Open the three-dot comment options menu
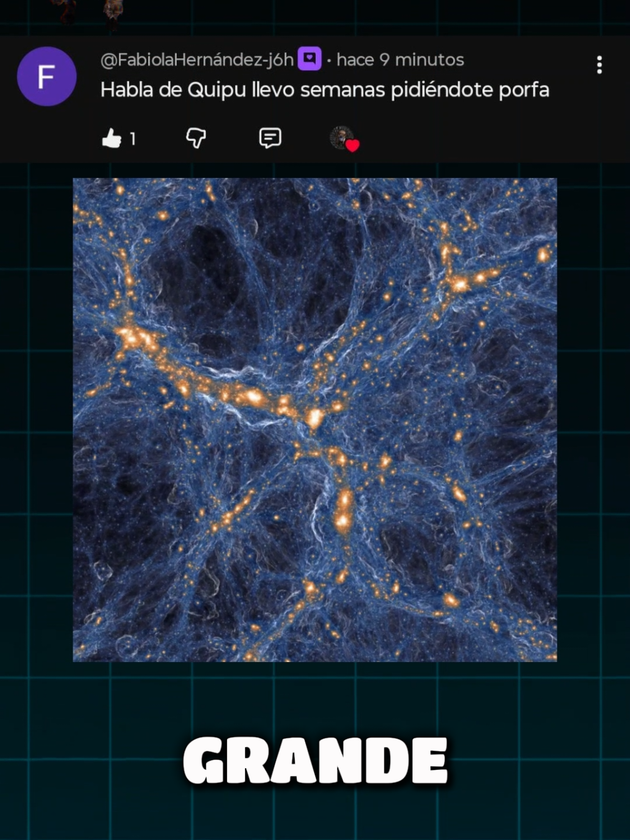This screenshot has width=630, height=840. (x=599, y=64)
